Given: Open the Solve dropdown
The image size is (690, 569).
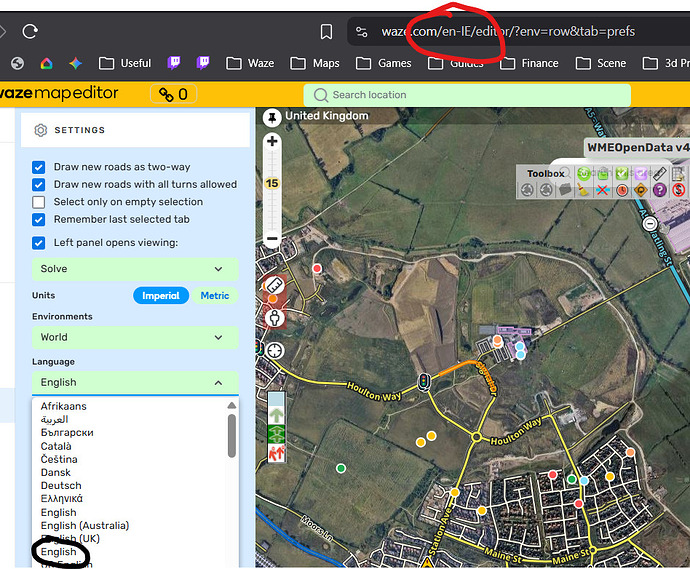Looking at the screenshot, I should 135,269.
